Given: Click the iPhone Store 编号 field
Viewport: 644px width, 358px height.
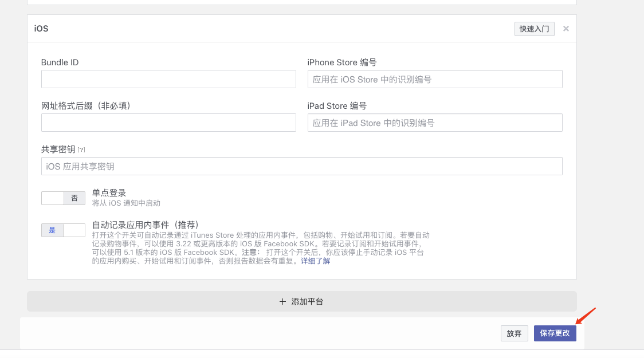Looking at the screenshot, I should (435, 79).
